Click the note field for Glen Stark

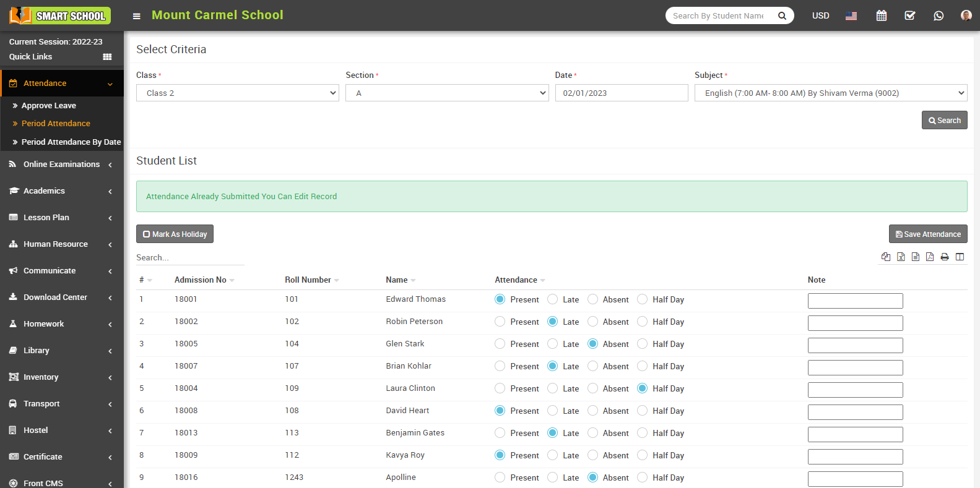click(x=855, y=345)
